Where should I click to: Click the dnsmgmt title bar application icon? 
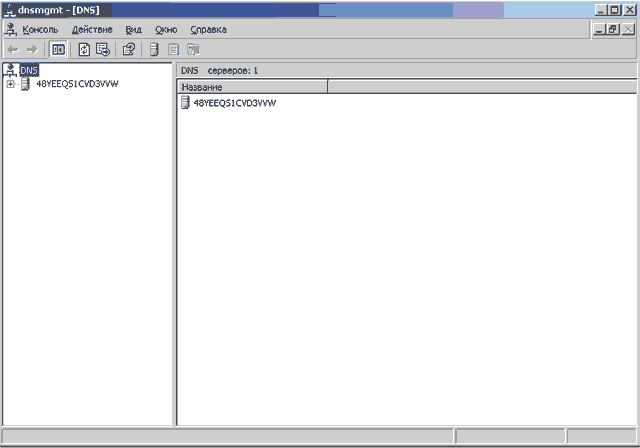pos(10,10)
